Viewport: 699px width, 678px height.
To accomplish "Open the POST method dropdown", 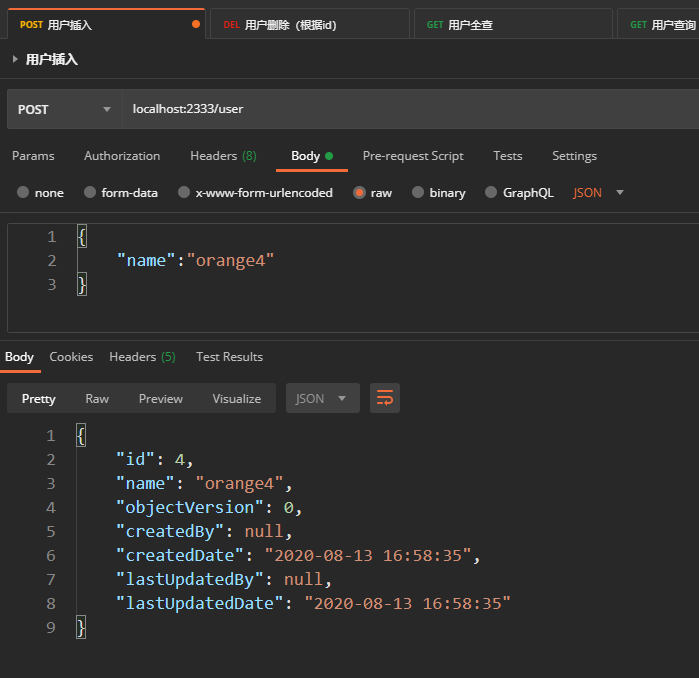I will pos(64,109).
